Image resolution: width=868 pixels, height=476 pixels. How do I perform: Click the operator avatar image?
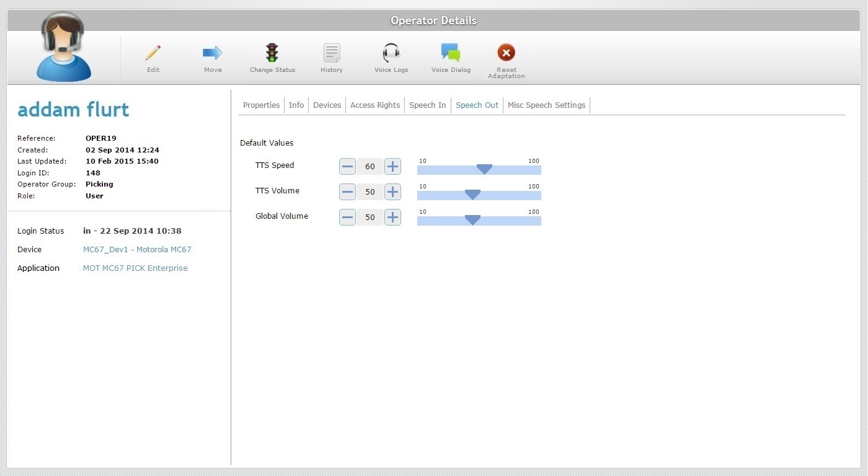click(63, 47)
